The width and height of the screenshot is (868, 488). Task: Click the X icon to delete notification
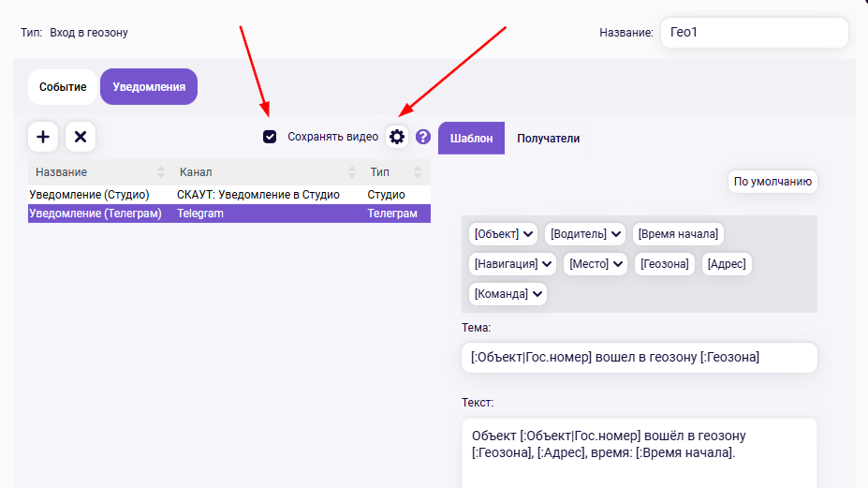tap(81, 137)
